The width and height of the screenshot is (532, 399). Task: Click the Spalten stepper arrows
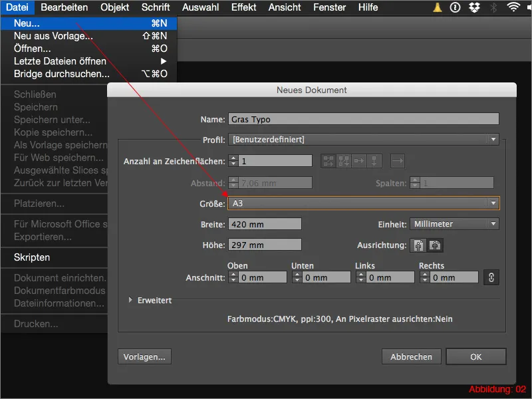pyautogui.click(x=414, y=183)
